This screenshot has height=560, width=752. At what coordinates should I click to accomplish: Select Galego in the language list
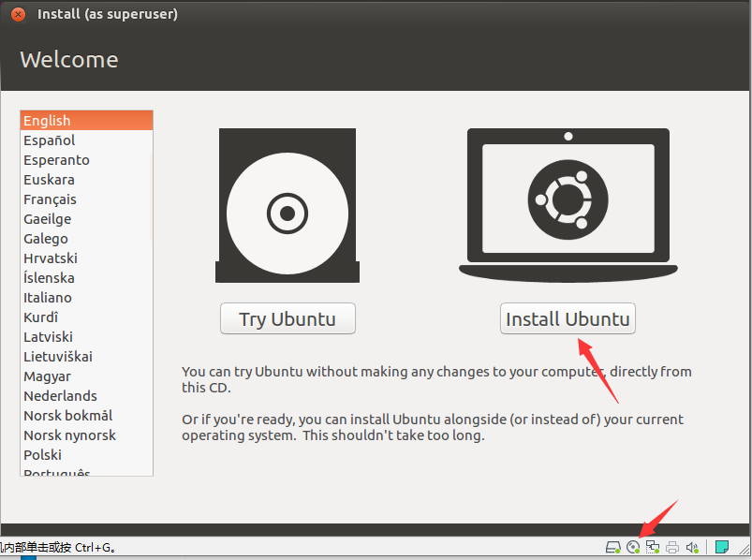point(86,239)
